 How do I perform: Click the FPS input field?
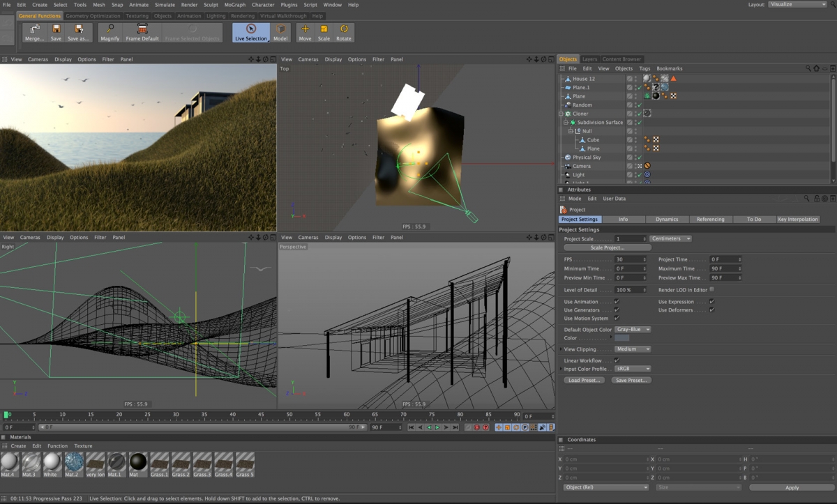[631, 259]
